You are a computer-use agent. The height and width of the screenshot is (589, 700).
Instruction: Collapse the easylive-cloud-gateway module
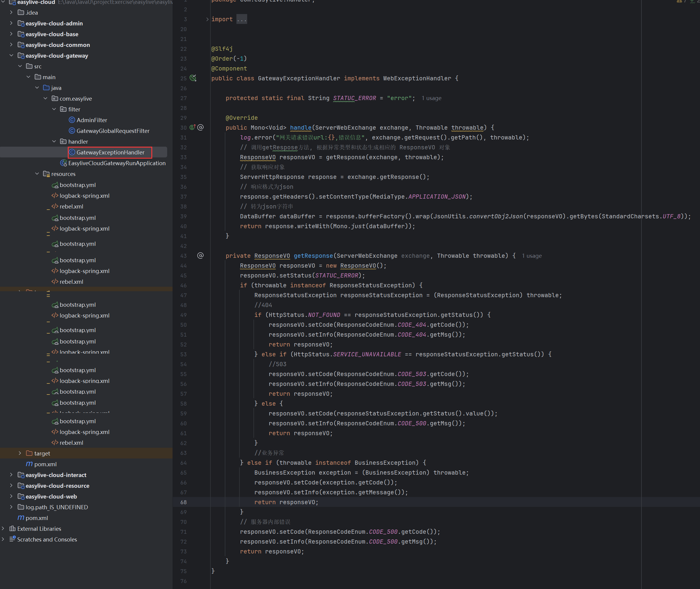(x=11, y=56)
